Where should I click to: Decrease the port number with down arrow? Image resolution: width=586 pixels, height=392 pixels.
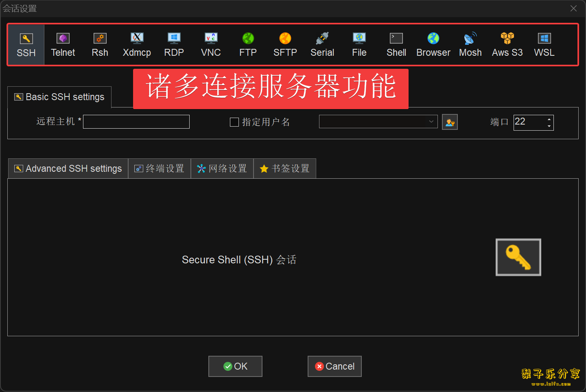coord(549,126)
